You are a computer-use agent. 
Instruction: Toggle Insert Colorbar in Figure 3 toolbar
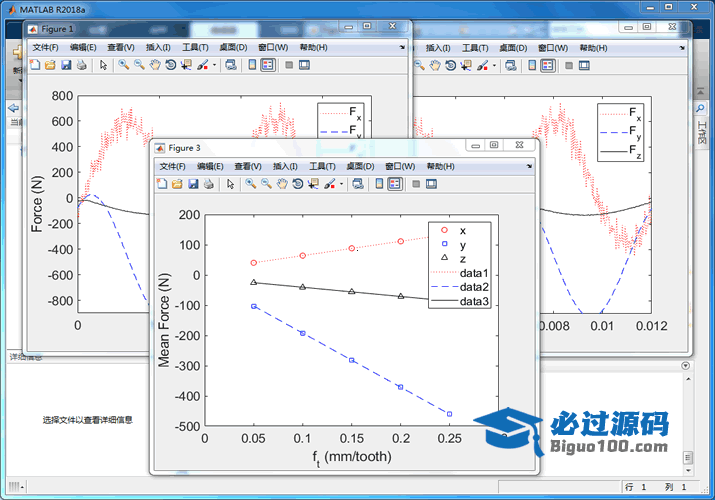(x=379, y=184)
